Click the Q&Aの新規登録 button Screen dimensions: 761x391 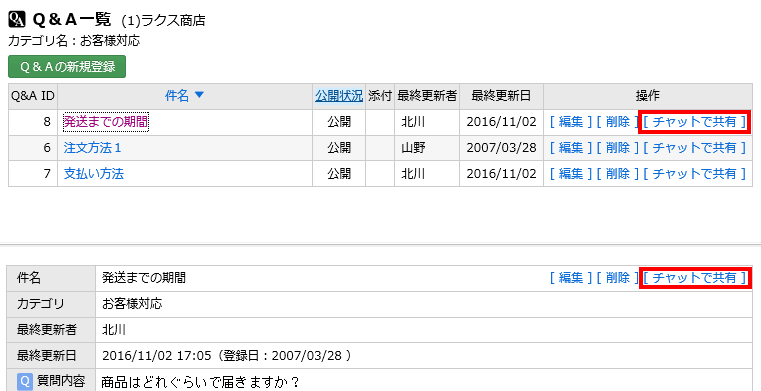(x=67, y=66)
